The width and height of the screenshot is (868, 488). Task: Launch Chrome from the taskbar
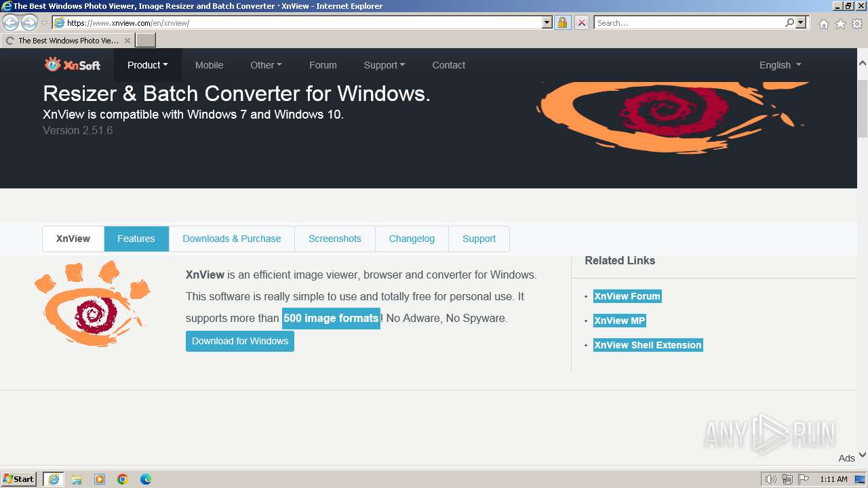[x=123, y=479]
